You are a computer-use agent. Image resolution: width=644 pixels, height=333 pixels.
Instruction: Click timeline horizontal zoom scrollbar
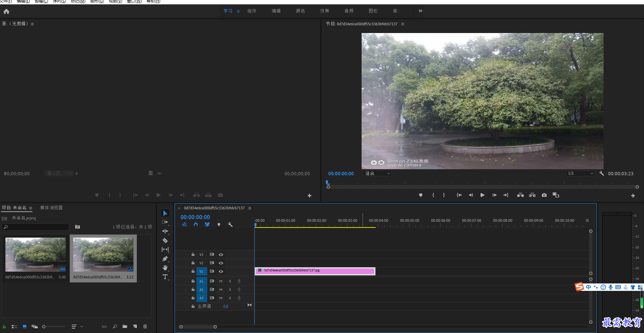coord(198,327)
